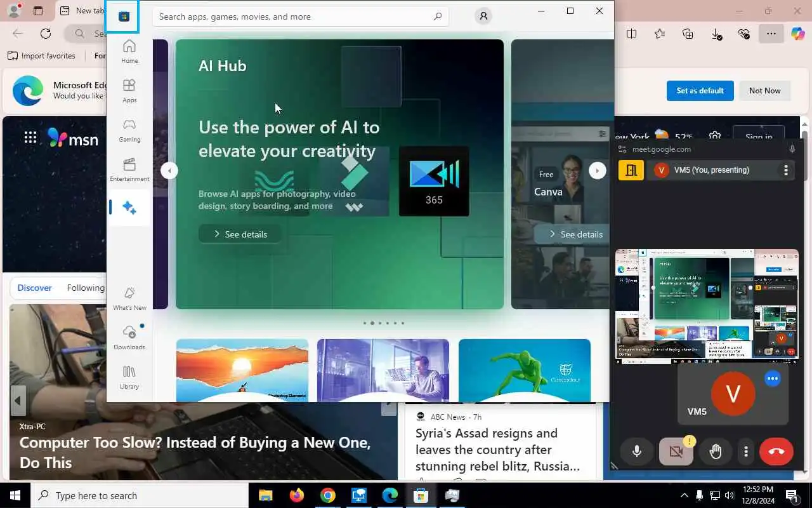Open Edge settings and more menu
The height and width of the screenshot is (508, 812).
coord(771,34)
